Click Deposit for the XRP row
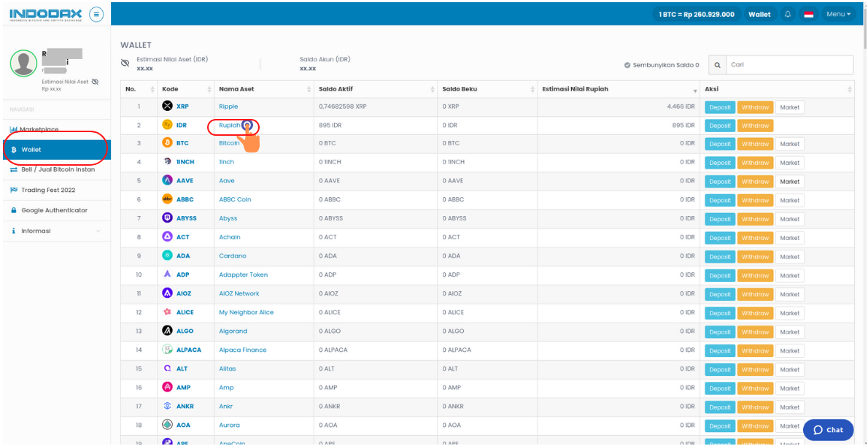The width and height of the screenshot is (868, 446). click(x=720, y=107)
